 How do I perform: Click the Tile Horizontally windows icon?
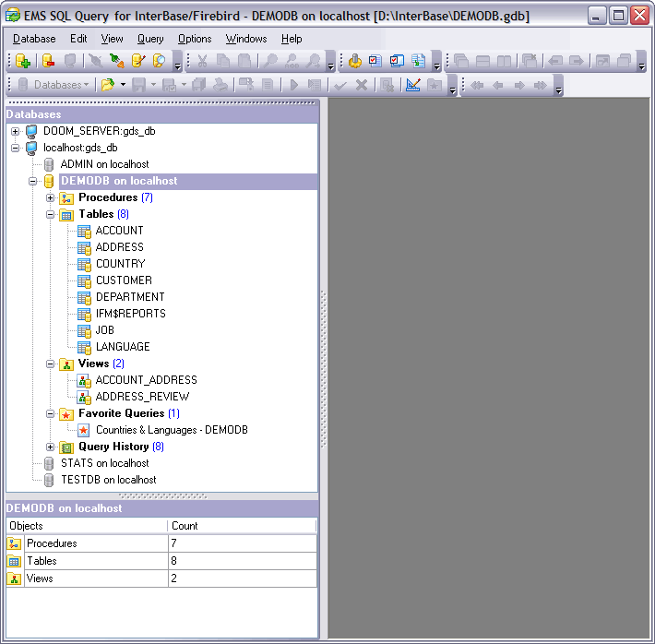pos(482,61)
